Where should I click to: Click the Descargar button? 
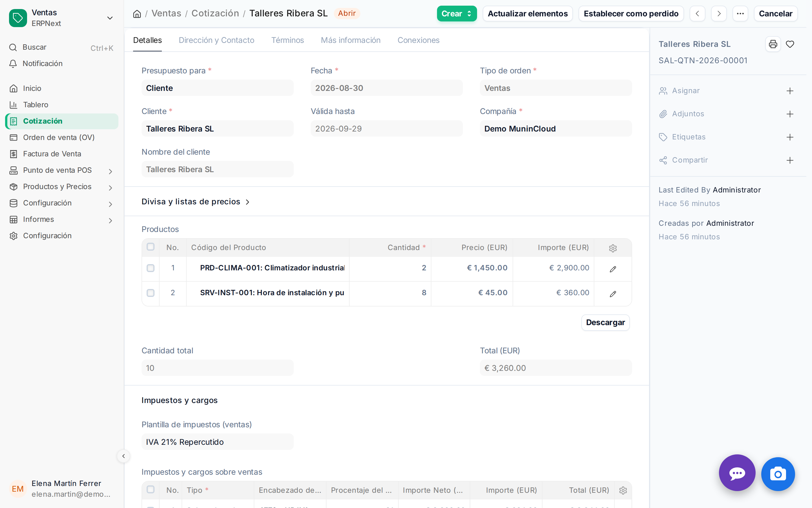coord(605,323)
